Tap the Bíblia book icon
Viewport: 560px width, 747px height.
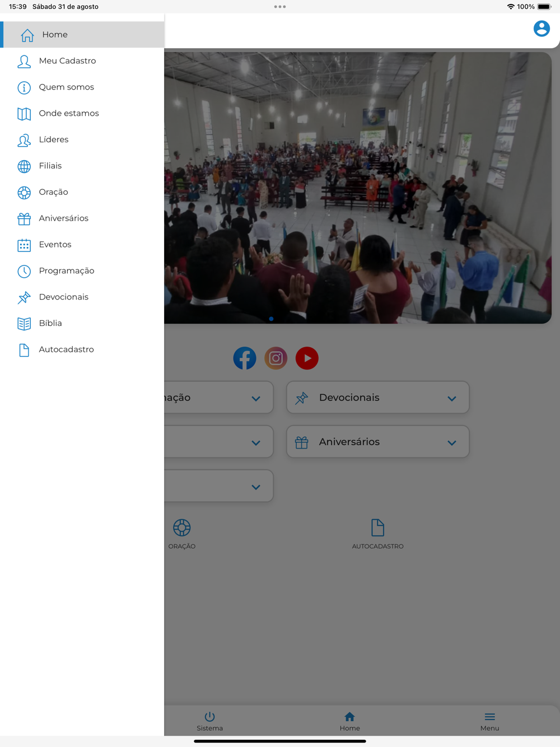pyautogui.click(x=24, y=324)
